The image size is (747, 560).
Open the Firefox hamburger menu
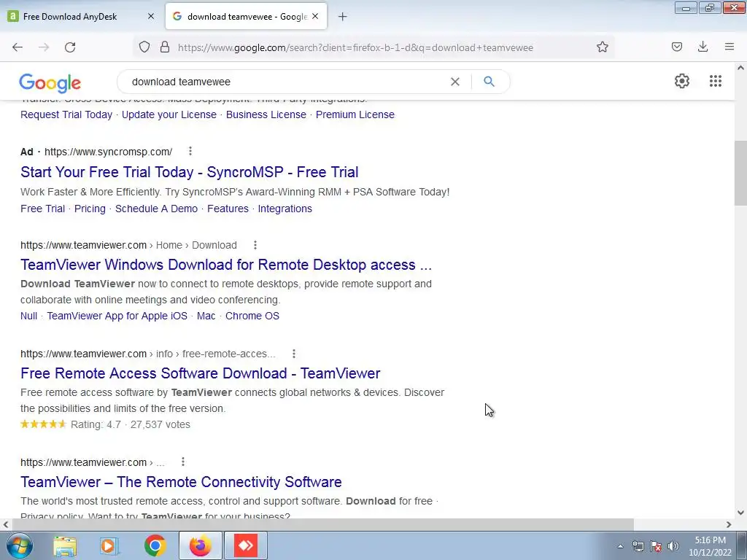[x=729, y=47]
